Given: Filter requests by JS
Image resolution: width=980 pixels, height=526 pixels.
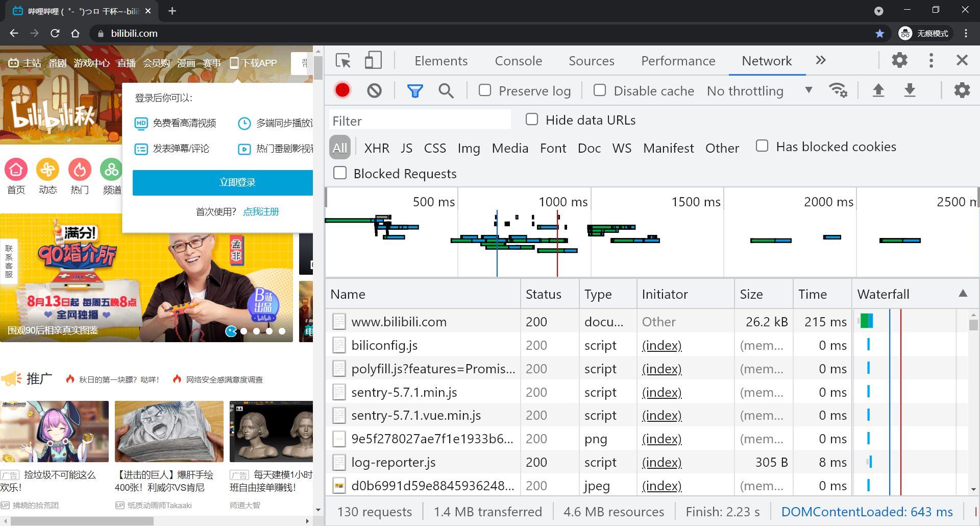Looking at the screenshot, I should (x=406, y=148).
